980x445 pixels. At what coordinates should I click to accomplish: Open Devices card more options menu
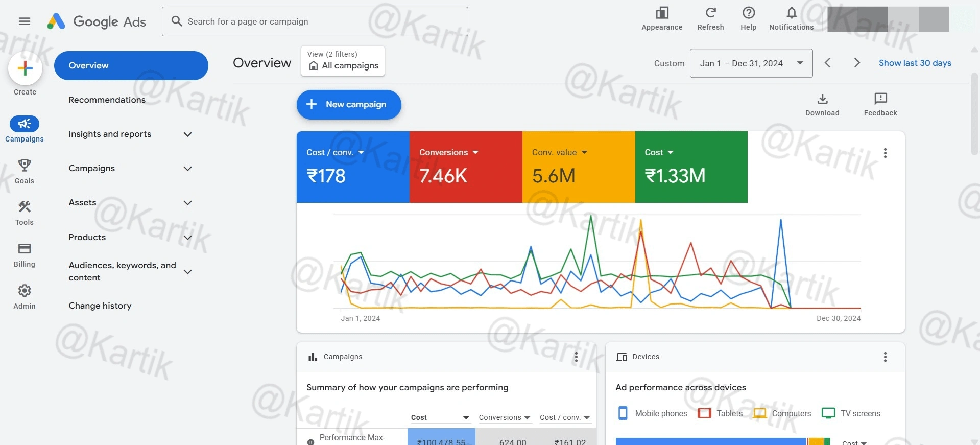point(885,357)
